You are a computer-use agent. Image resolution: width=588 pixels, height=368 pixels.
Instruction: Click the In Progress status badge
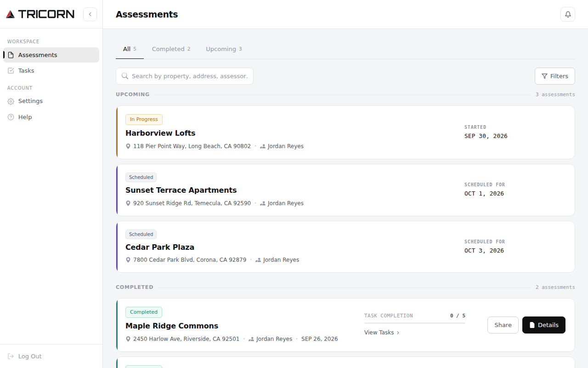point(144,119)
